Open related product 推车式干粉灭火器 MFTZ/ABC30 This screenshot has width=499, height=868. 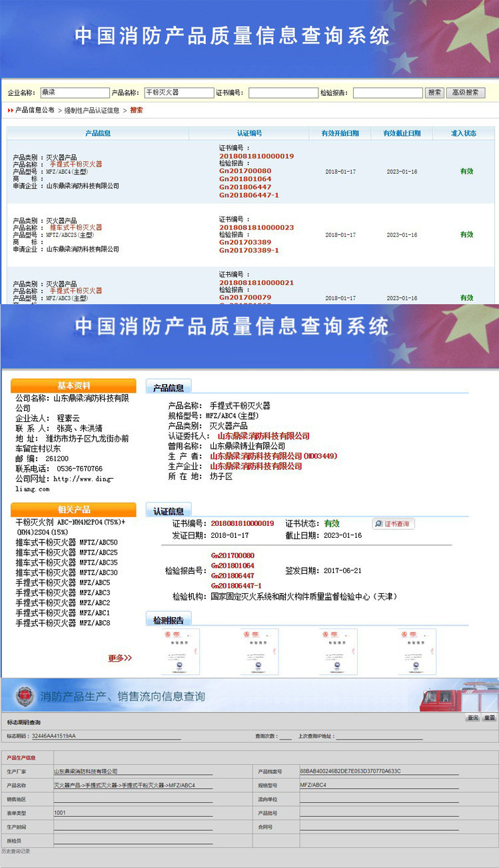point(67,572)
